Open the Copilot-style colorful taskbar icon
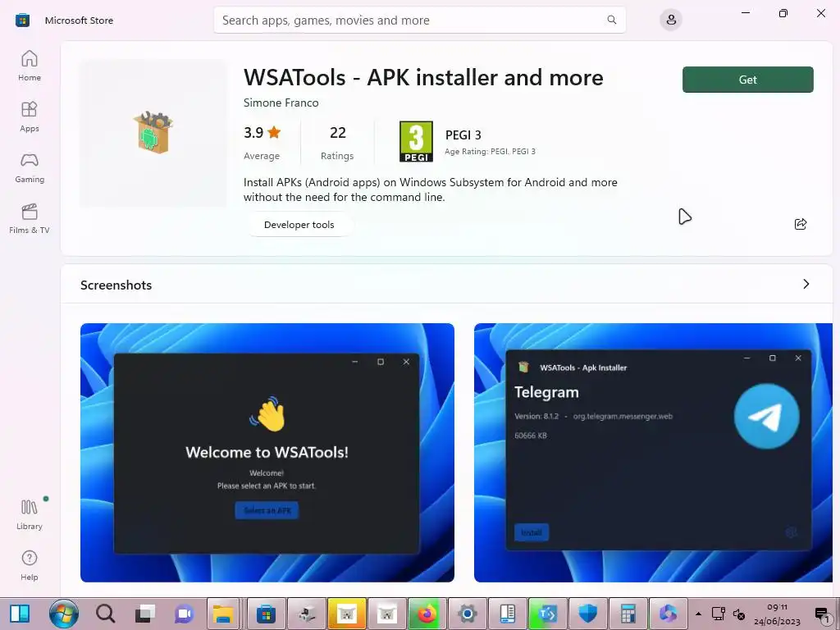840x630 pixels. (x=668, y=614)
